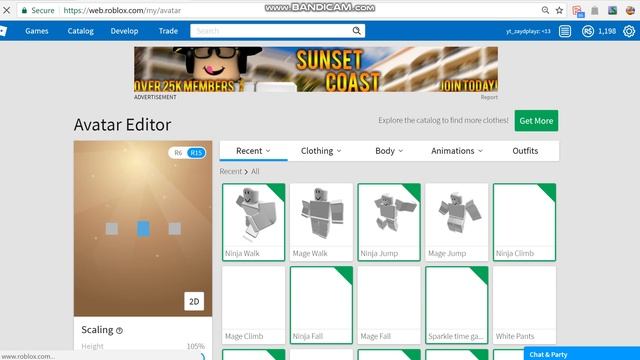Viewport: 640px width, 360px height.
Task: Click the Scaling help question icon
Action: [119, 330]
